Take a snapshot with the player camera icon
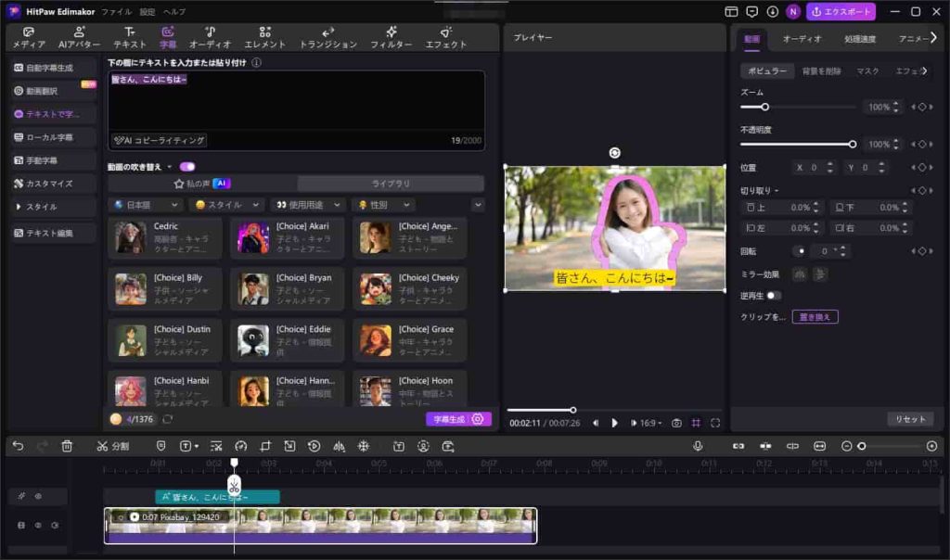The image size is (950, 560). (x=676, y=423)
